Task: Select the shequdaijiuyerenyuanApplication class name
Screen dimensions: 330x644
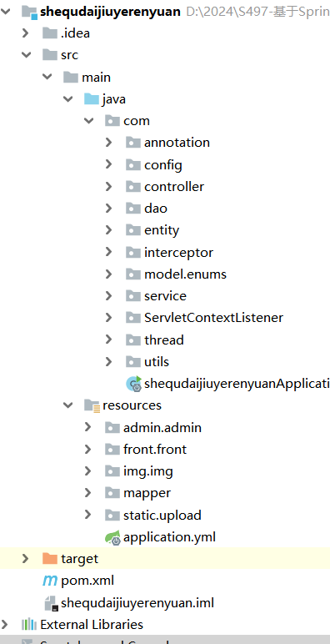Action: [237, 383]
